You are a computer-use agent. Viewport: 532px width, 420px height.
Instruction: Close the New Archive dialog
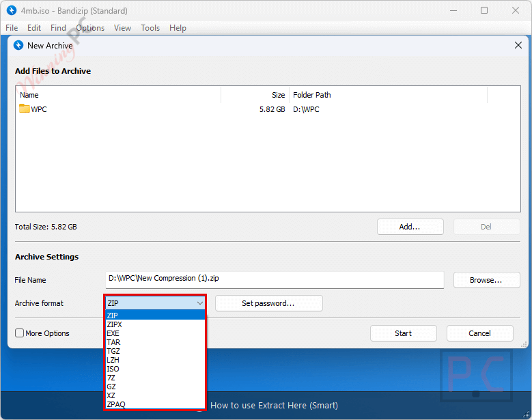pos(518,45)
